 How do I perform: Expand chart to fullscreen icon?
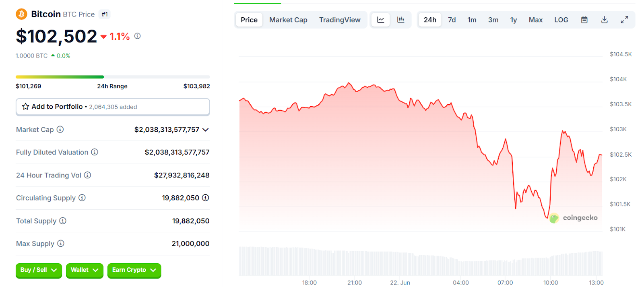(624, 20)
